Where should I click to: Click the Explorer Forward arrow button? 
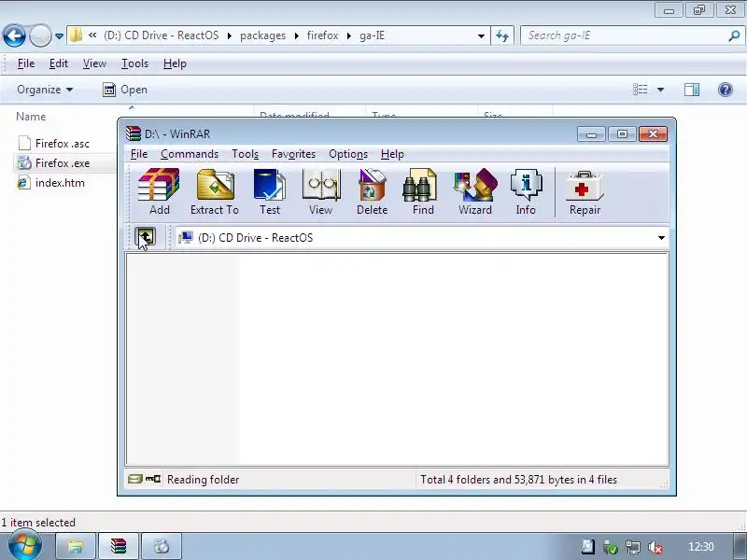40,35
